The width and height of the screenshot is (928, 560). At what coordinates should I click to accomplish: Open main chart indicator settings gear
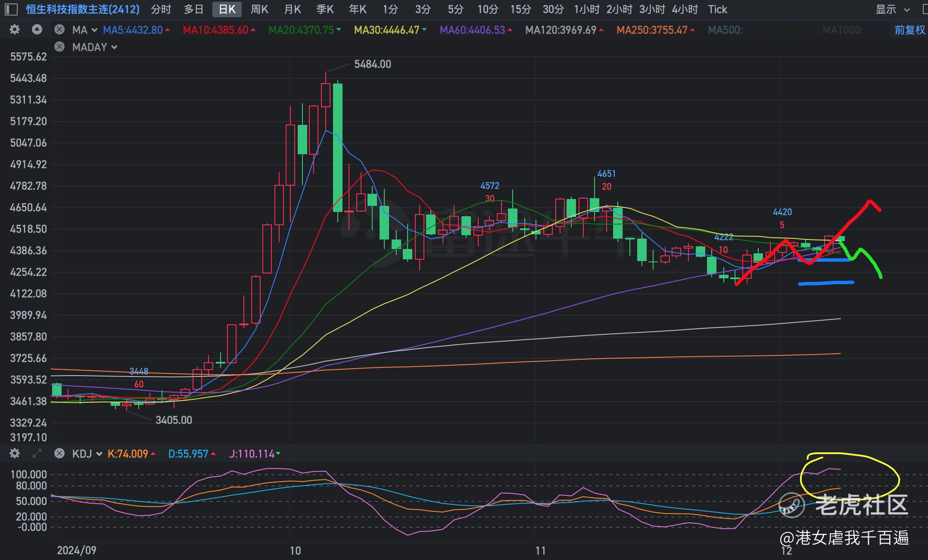(x=15, y=30)
